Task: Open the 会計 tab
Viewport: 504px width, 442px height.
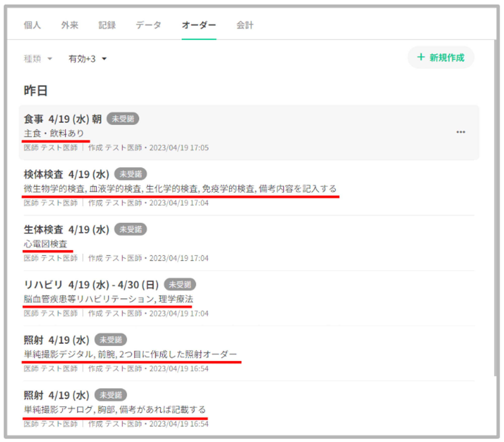Action: (x=245, y=25)
